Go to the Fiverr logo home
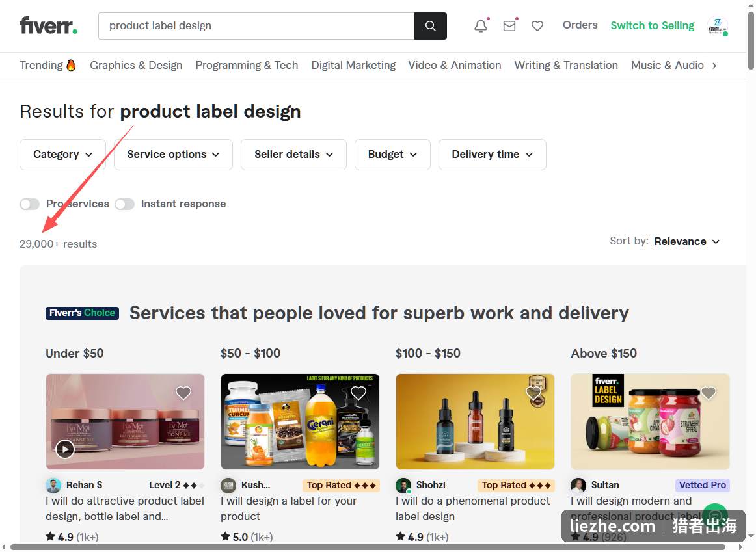Image resolution: width=756 pixels, height=552 pixels. click(48, 25)
